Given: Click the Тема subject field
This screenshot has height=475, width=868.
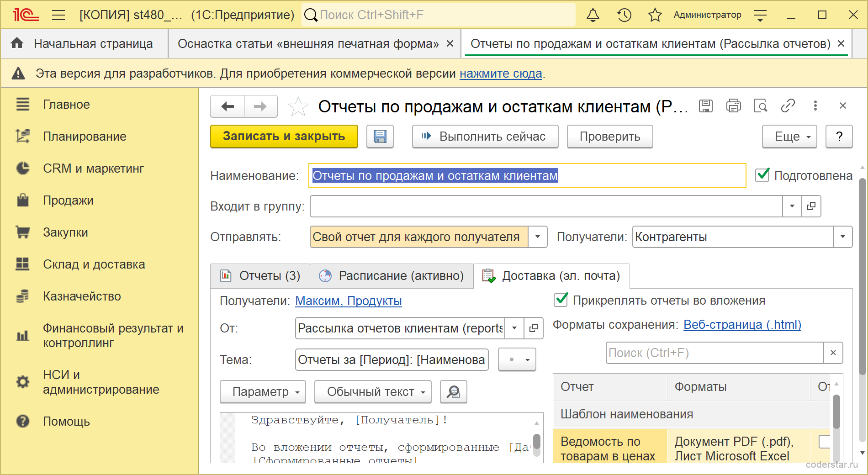Looking at the screenshot, I should [392, 360].
